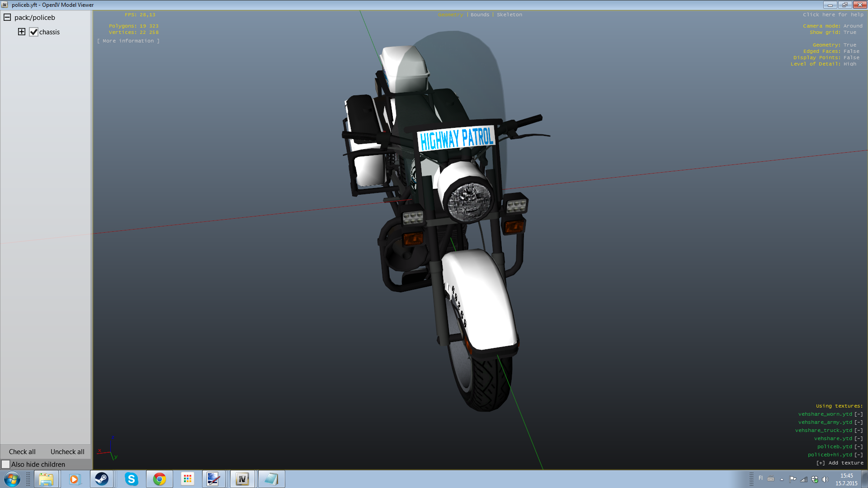Image resolution: width=868 pixels, height=488 pixels.
Task: Expand More information section
Action: click(128, 41)
